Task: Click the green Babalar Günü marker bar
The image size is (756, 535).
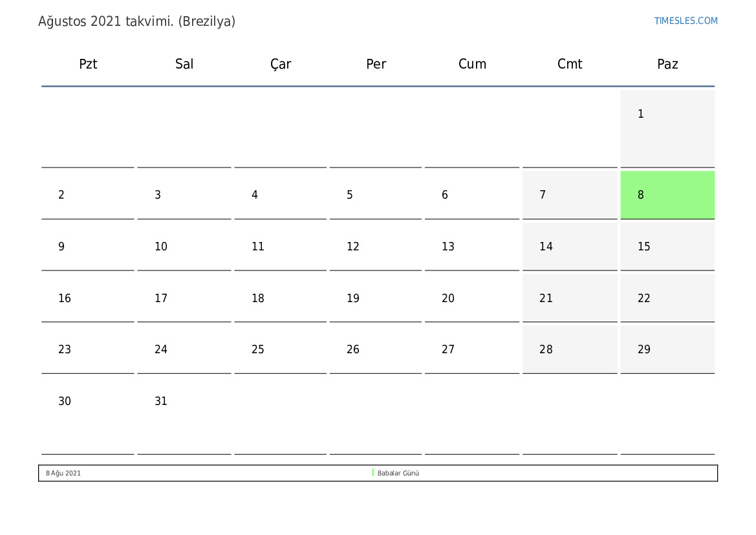Action: pyautogui.click(x=373, y=473)
